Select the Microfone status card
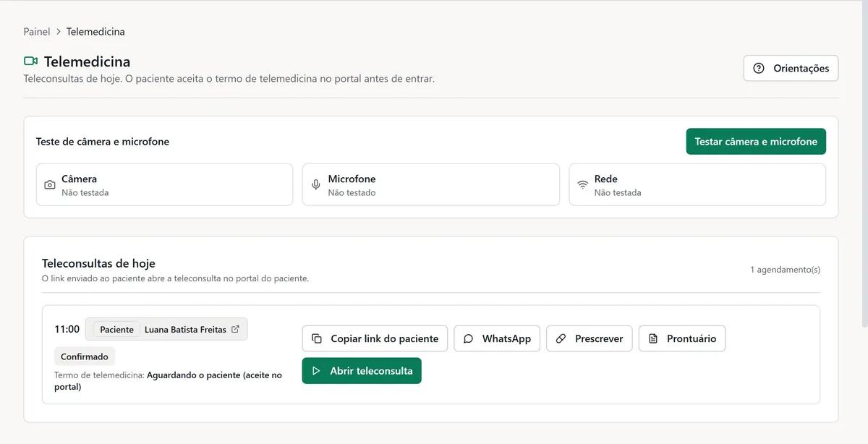Screen dimensions: 868x444 point(431,184)
